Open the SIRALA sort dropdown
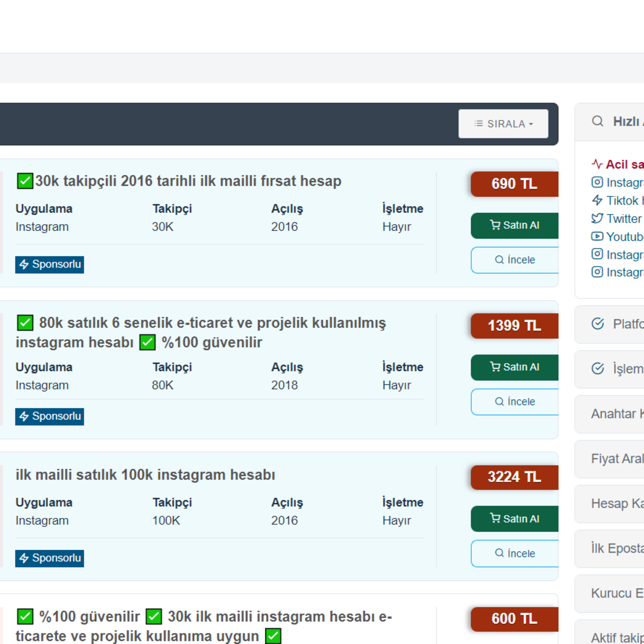The width and height of the screenshot is (644, 644). [x=503, y=124]
